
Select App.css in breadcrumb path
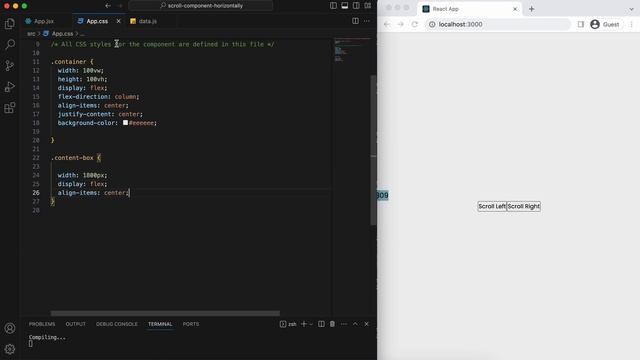pyautogui.click(x=62, y=34)
